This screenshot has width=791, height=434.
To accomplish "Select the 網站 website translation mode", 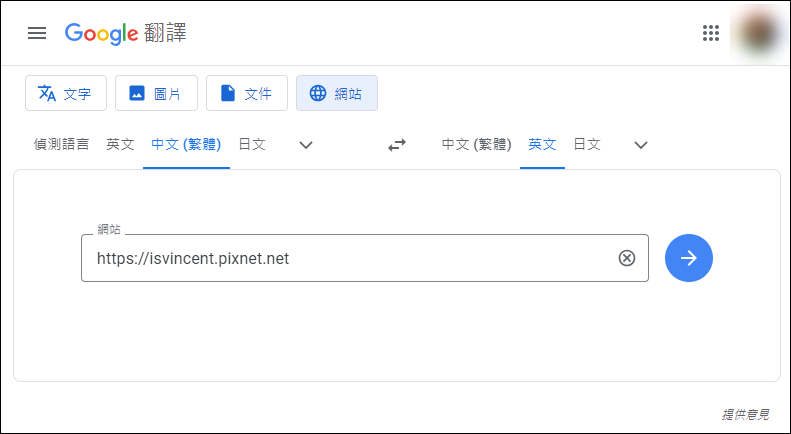I will click(x=337, y=93).
